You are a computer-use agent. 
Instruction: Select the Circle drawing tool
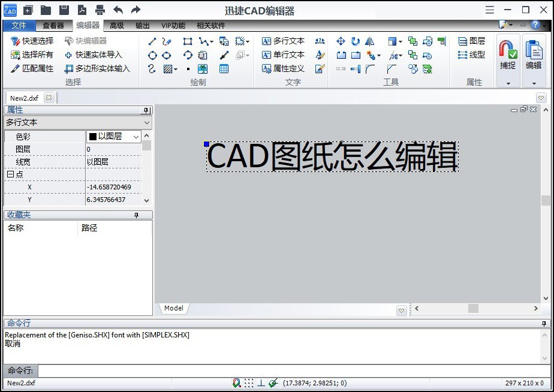pyautogui.click(x=151, y=55)
